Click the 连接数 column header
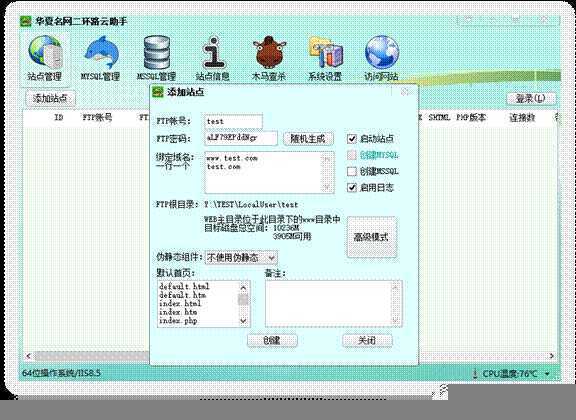The image size is (576, 420). coord(522,118)
